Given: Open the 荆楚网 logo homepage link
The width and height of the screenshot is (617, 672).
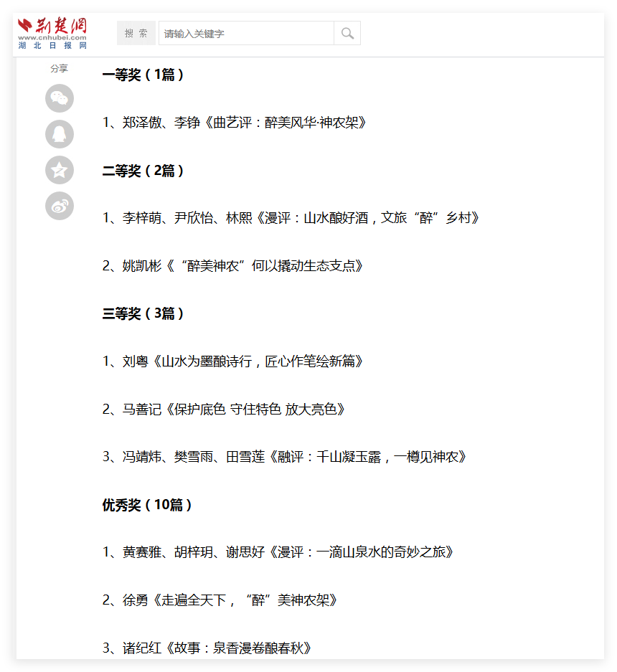Looking at the screenshot, I should pos(52,33).
